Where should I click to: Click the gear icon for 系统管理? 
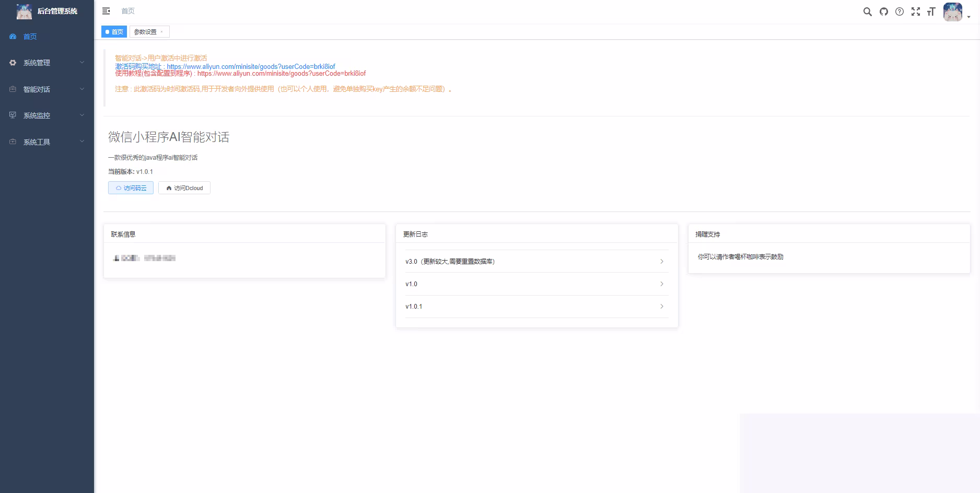pos(13,63)
